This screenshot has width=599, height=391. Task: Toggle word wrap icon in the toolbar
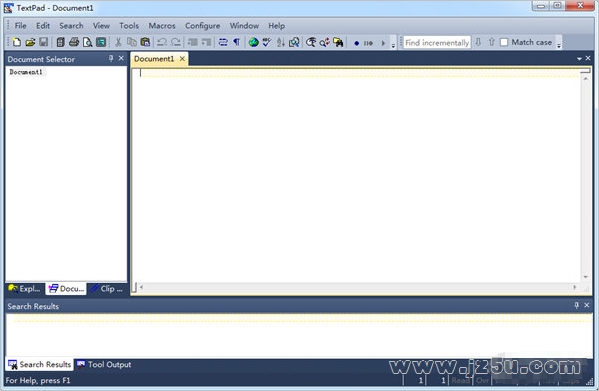(223, 42)
